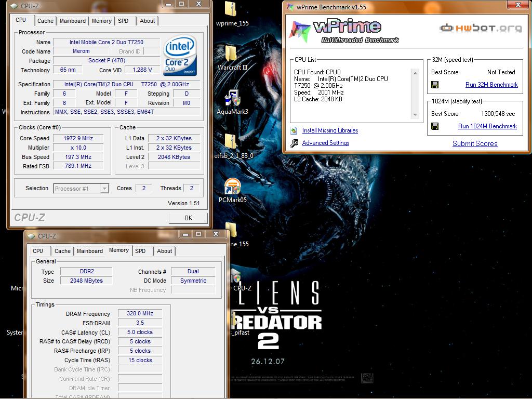The image size is (532, 399).
Task: Close the wPrime Benchmark window
Action: click(518, 5)
